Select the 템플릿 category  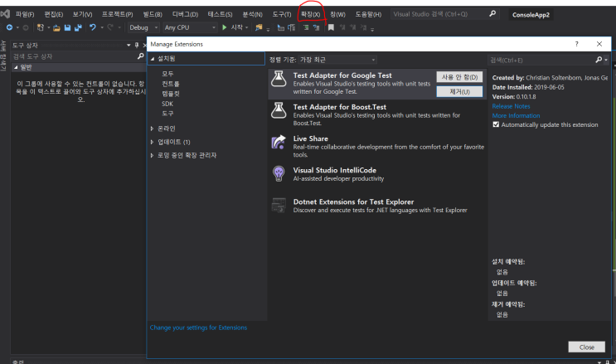click(x=171, y=94)
